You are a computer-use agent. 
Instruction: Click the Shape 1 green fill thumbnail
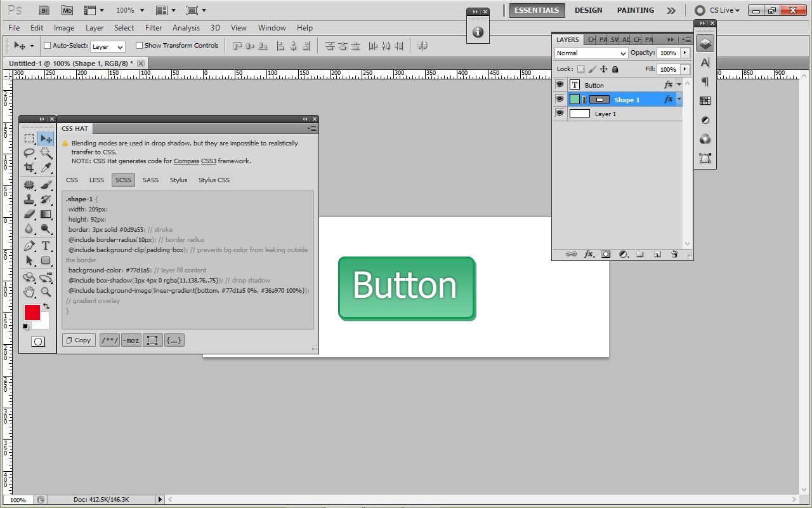(x=575, y=99)
